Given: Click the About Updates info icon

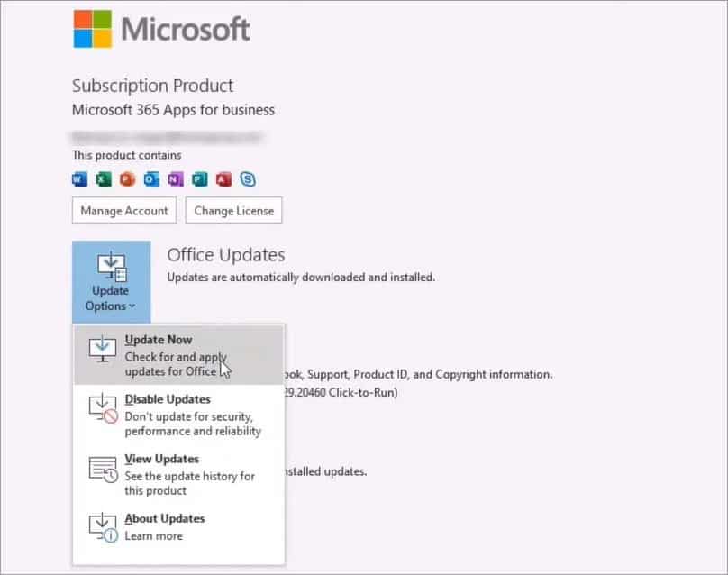Looking at the screenshot, I should 103,527.
